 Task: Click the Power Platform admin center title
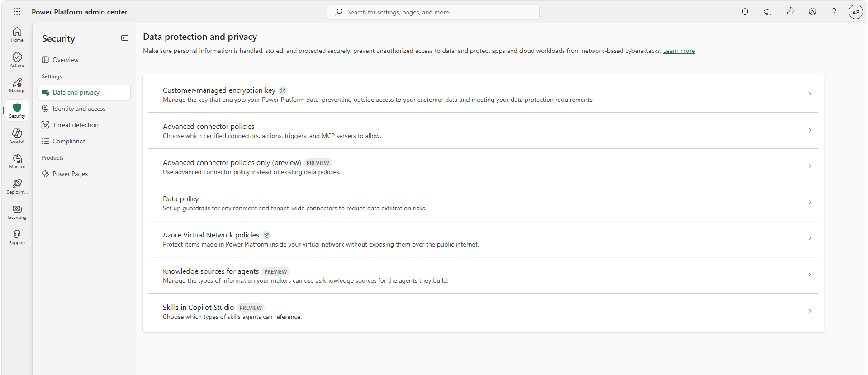pos(80,12)
